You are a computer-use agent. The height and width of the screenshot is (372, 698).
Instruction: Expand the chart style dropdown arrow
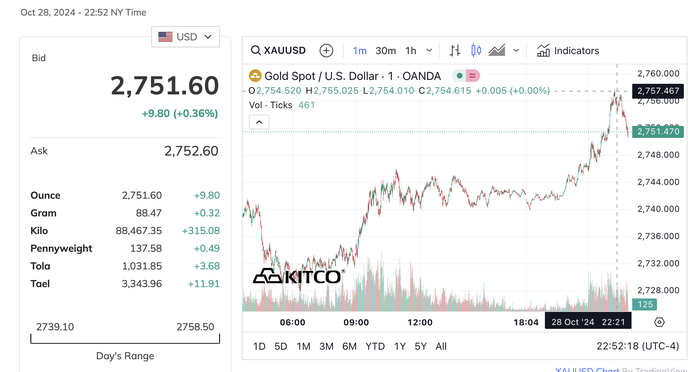[x=516, y=51]
